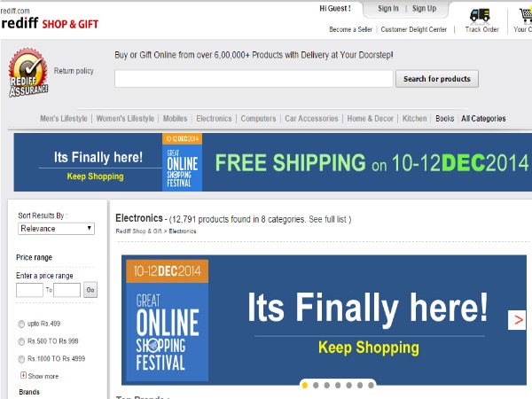The width and height of the screenshot is (532, 399).
Task: Open the Car Accessories category
Action: 311,119
